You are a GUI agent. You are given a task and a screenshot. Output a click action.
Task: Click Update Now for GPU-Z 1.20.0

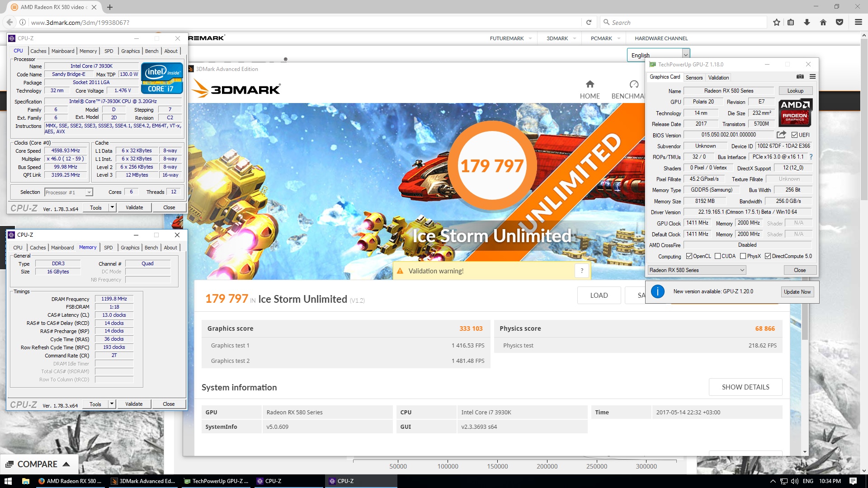(x=797, y=291)
